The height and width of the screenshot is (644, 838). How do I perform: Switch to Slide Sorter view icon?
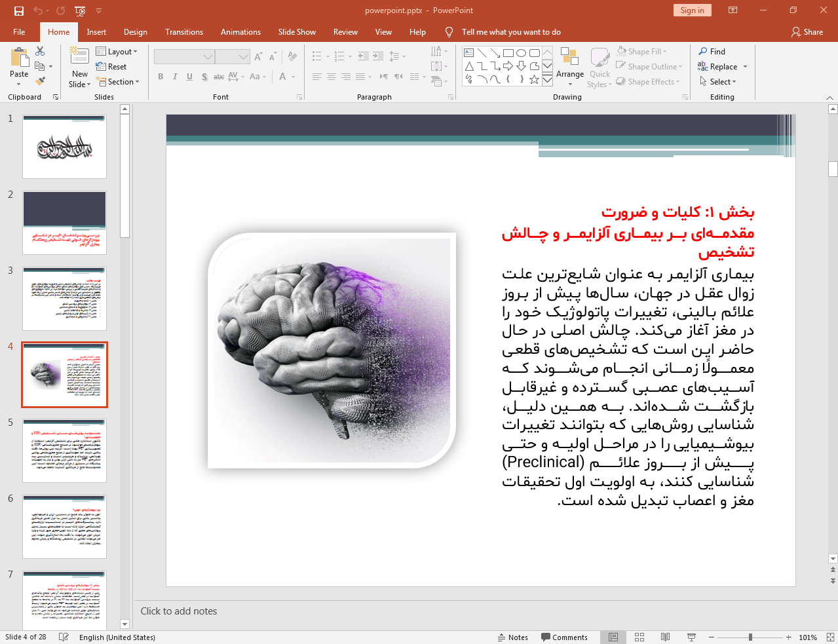pyautogui.click(x=639, y=637)
